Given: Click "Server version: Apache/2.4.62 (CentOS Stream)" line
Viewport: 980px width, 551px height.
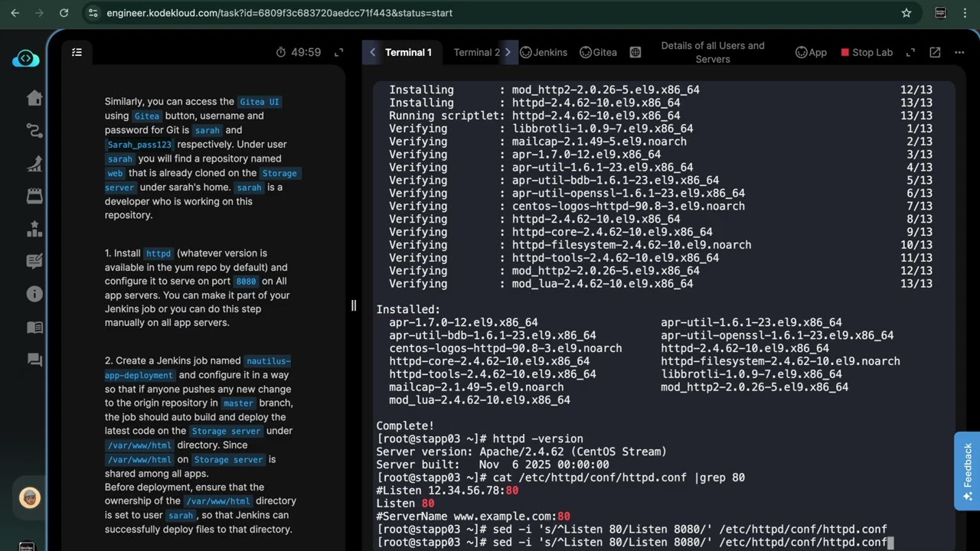Looking at the screenshot, I should click(x=521, y=452).
